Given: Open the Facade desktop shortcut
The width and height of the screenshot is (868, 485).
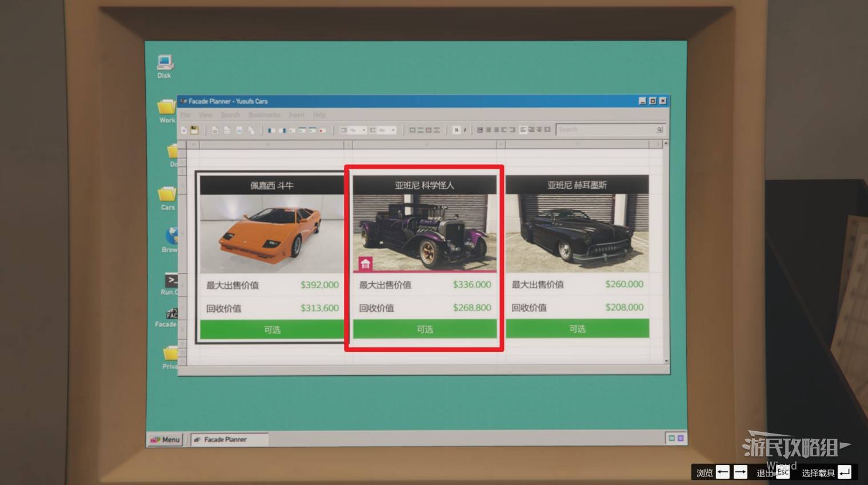Looking at the screenshot, I should (167, 317).
